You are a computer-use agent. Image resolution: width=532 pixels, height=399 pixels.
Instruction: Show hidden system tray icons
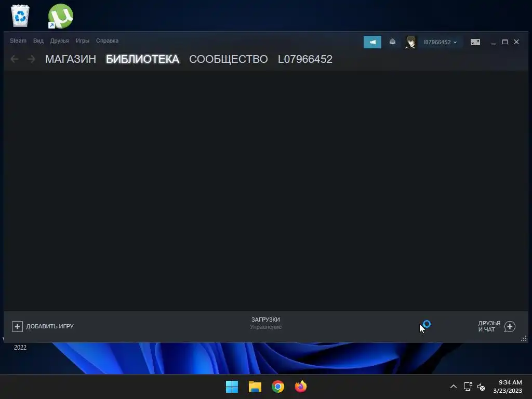[453, 387]
